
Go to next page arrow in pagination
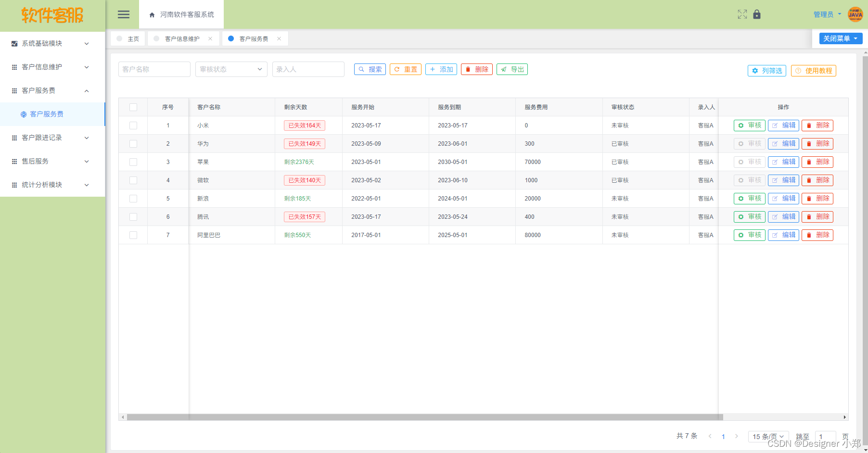point(737,436)
